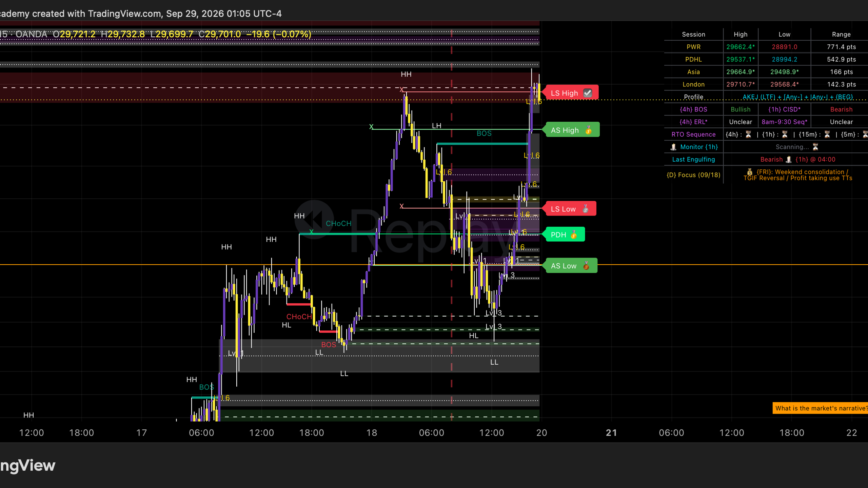Click the gold medal icon on PDH label
868x488 pixels.
coord(574,235)
